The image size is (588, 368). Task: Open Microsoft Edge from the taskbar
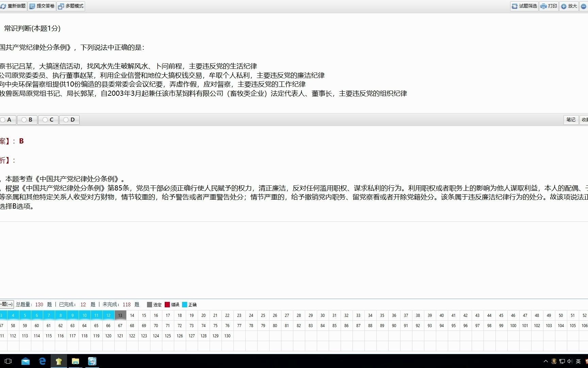coord(42,361)
